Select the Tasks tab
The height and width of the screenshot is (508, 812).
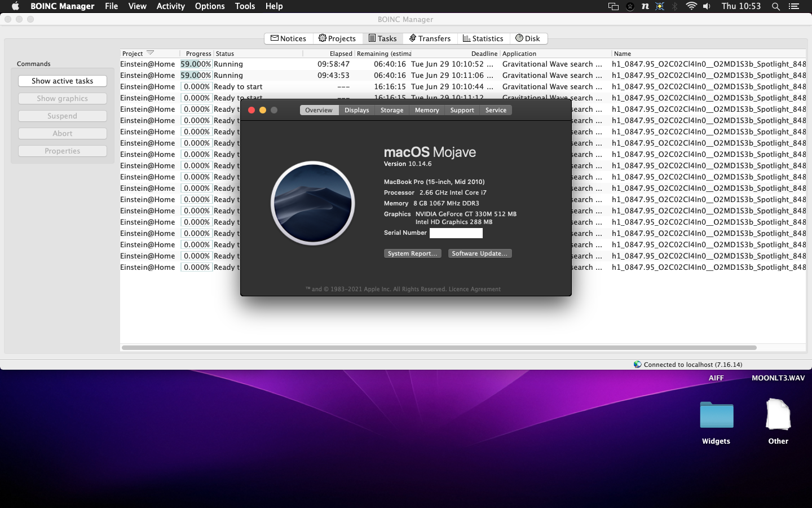pyautogui.click(x=382, y=38)
